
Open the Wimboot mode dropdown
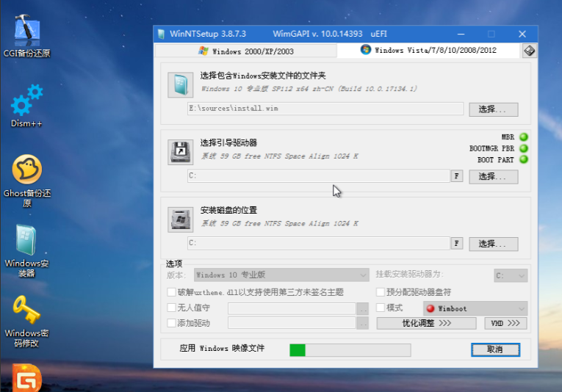475,308
